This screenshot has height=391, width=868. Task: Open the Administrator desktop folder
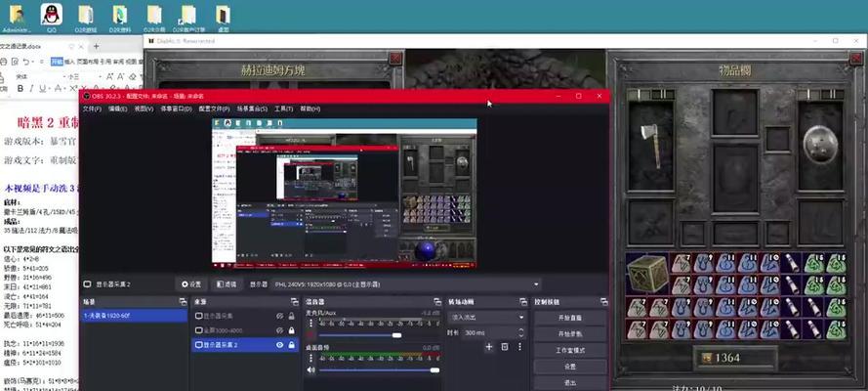[17, 17]
